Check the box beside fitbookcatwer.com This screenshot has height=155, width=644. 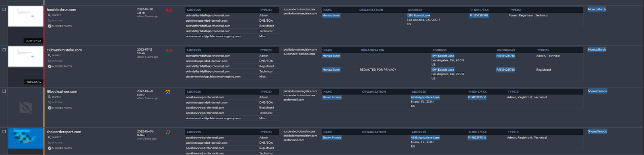tap(4, 91)
